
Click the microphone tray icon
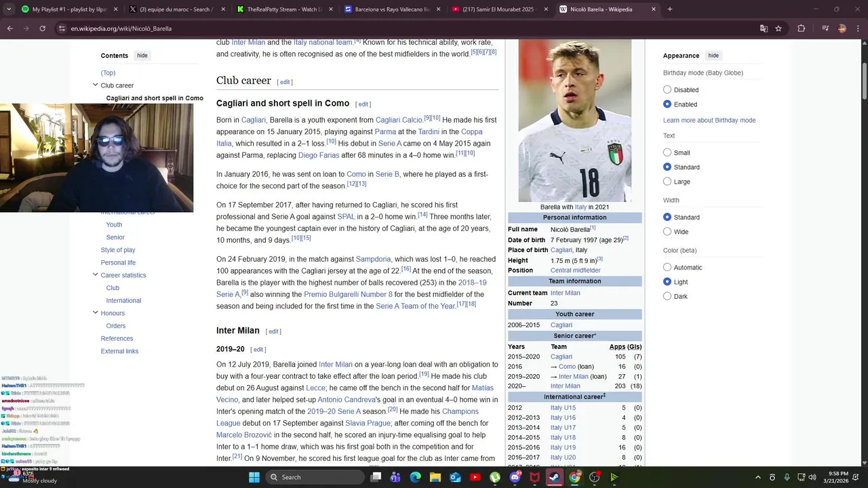pyautogui.click(x=787, y=477)
